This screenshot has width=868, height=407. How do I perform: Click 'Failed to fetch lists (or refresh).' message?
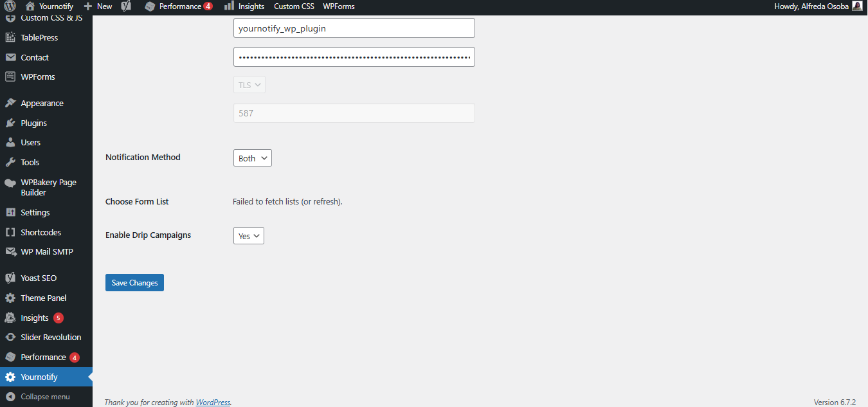tap(287, 201)
